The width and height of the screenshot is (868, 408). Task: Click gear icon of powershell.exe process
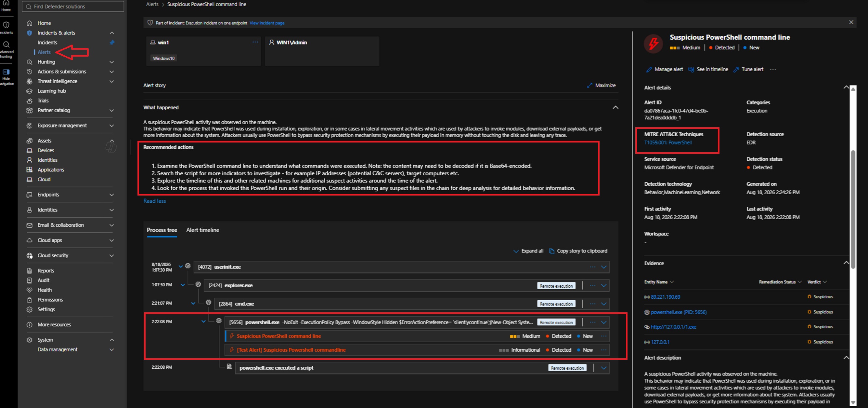[x=219, y=320]
